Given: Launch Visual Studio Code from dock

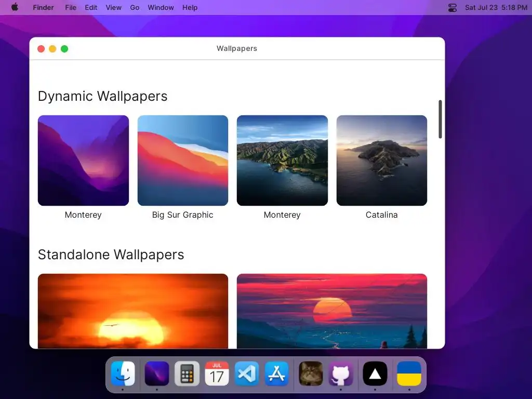Looking at the screenshot, I should tap(247, 374).
